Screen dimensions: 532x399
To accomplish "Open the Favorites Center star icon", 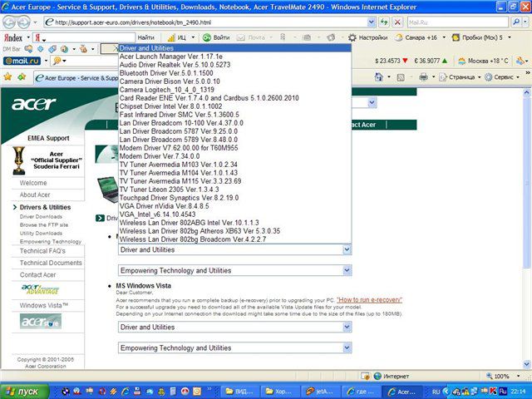I will pyautogui.click(x=7, y=77).
